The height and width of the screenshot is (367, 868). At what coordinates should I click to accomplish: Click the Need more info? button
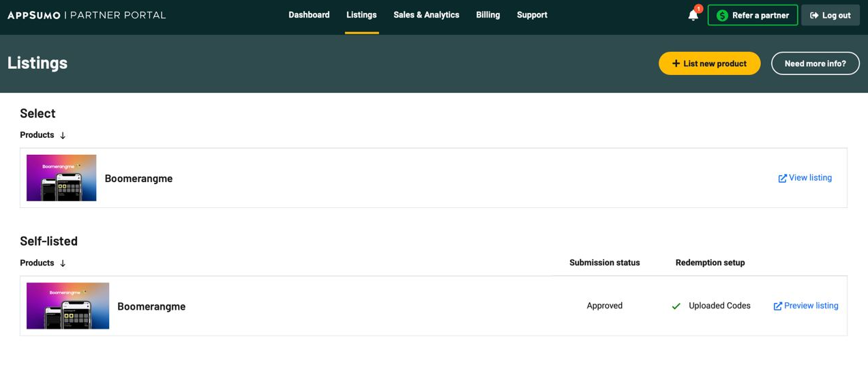[815, 63]
